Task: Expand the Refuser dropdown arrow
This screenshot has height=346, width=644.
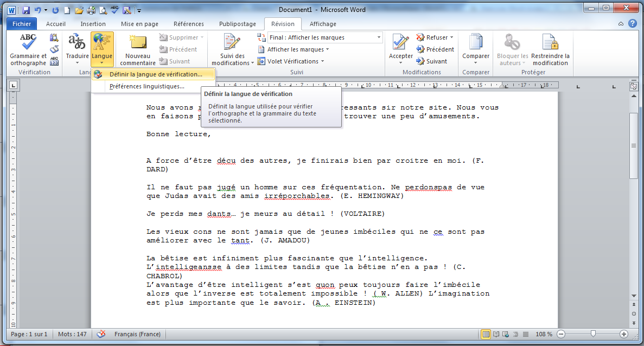Action: [x=451, y=37]
